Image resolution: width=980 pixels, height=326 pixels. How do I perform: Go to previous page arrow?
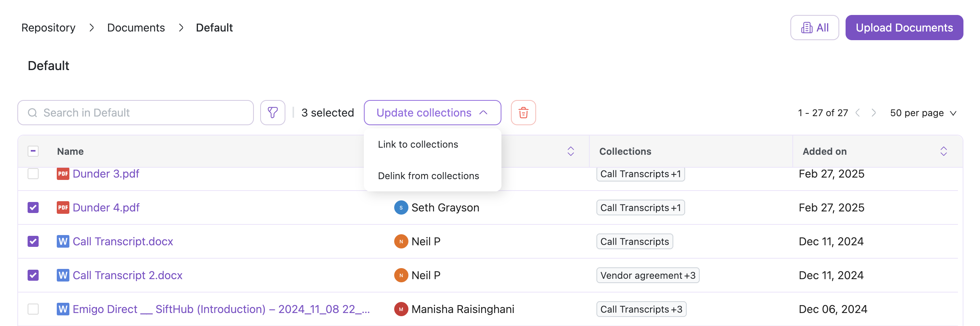click(x=858, y=113)
